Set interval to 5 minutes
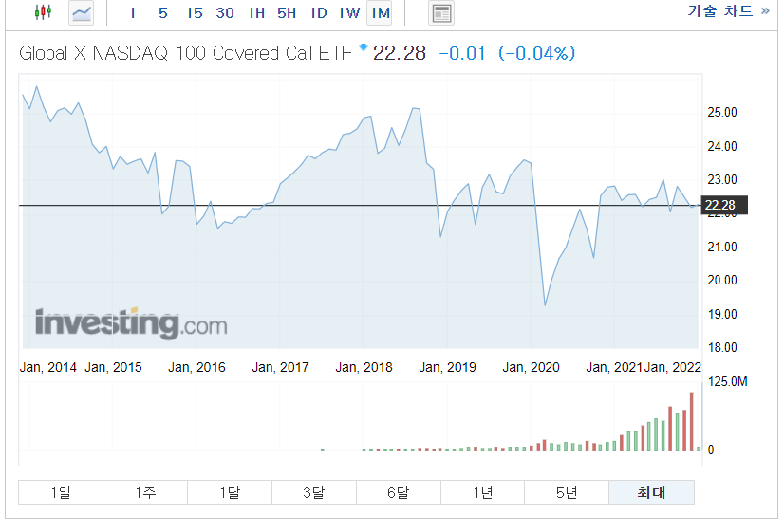Viewport: 784px width, 532px height. tap(163, 13)
